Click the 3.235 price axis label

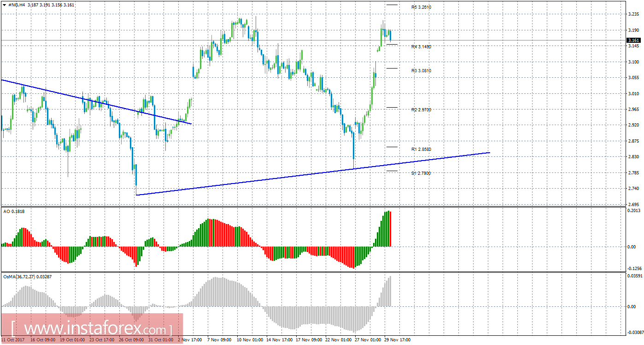[x=634, y=14]
